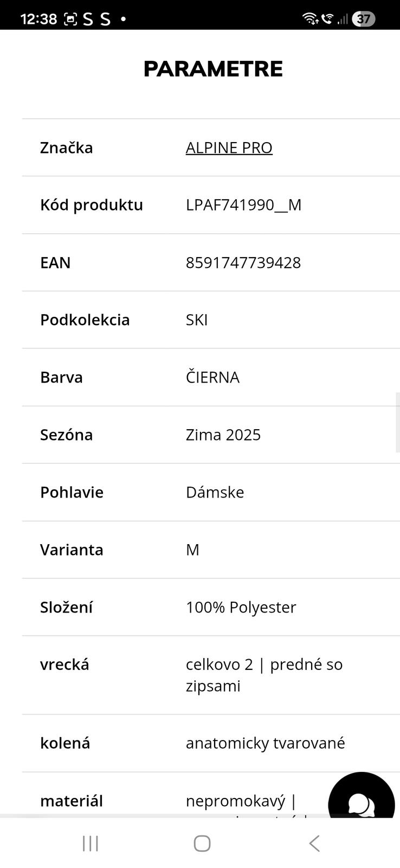Image resolution: width=400 pixels, height=868 pixels.
Task: Select the EAN number 8591747739428
Action: [243, 263]
